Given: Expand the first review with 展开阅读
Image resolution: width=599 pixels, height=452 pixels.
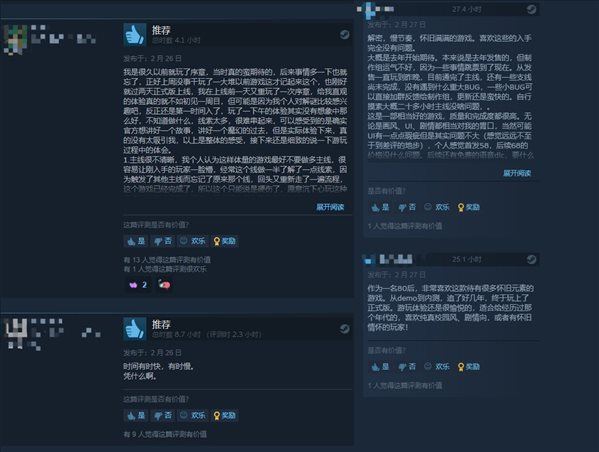Looking at the screenshot, I should [330, 207].
